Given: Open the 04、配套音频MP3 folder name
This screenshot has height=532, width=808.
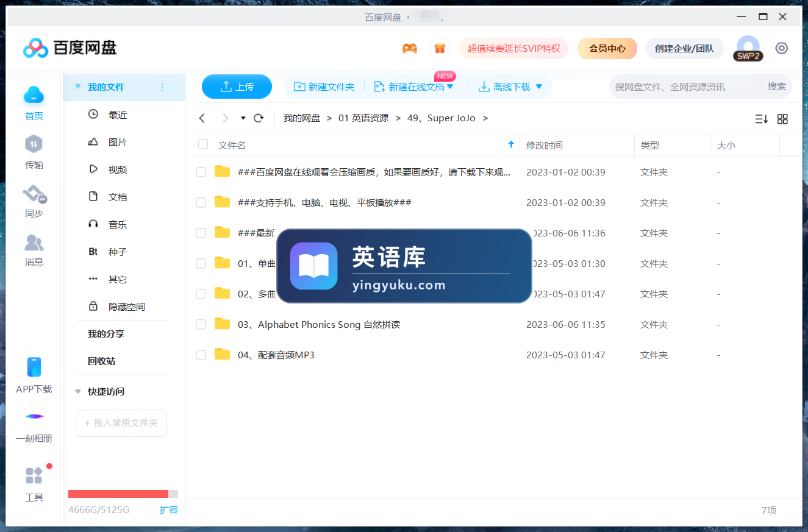Looking at the screenshot, I should click(276, 355).
